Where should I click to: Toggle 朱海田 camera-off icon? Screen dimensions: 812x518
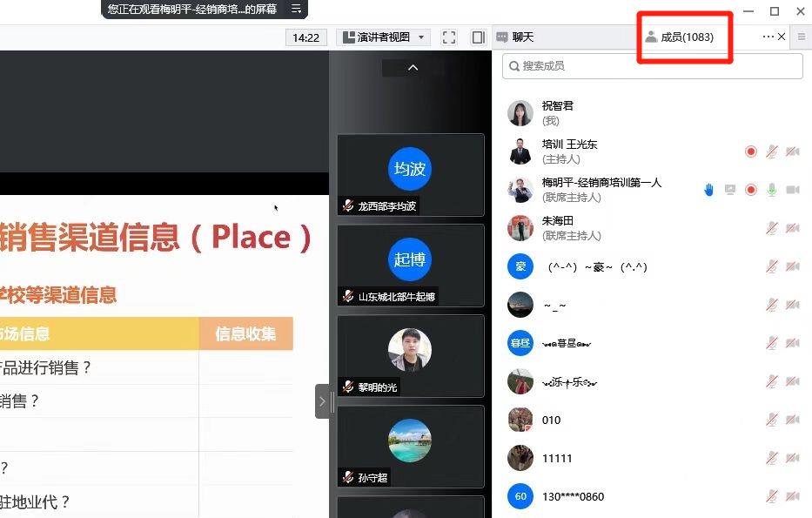pos(792,228)
